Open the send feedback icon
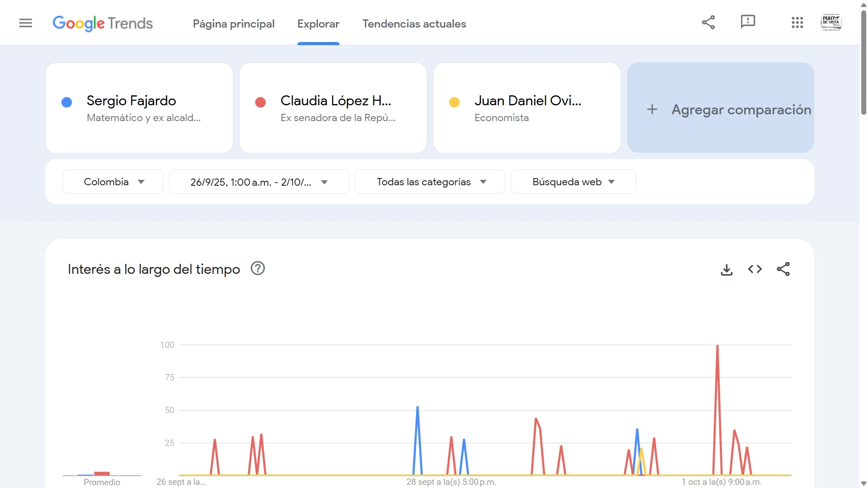Viewport: 868px width, 488px height. [x=748, y=22]
